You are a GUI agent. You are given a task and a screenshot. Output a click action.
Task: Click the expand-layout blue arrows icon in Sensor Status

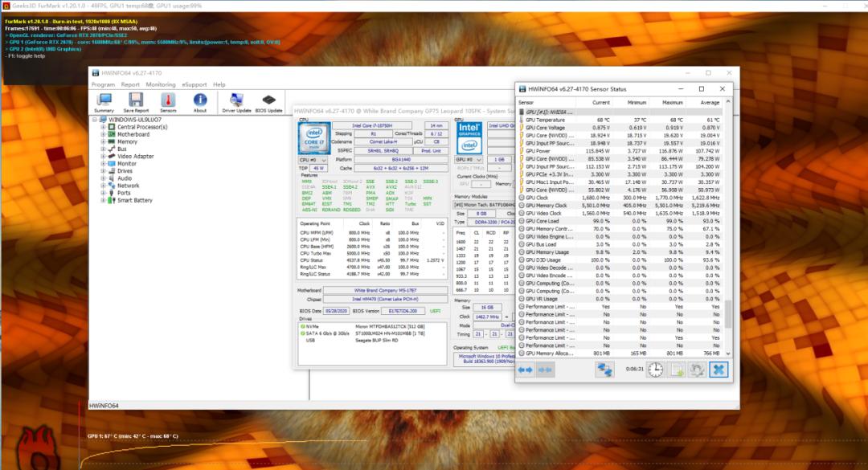coord(526,370)
